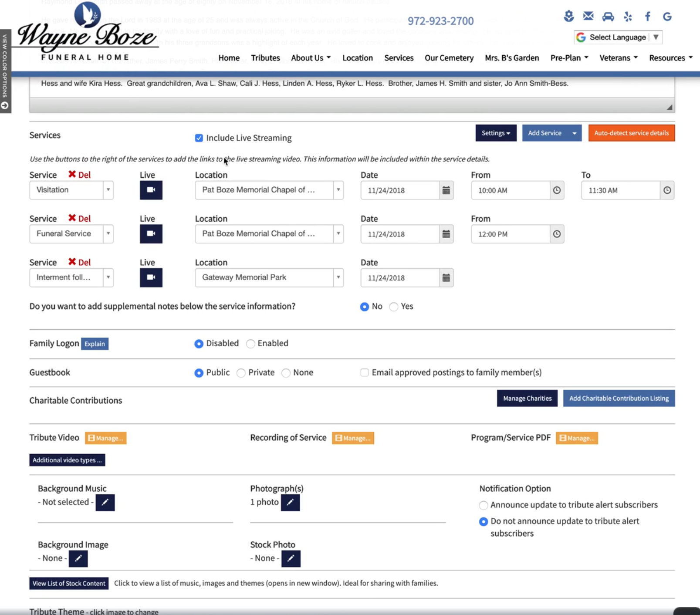Screen dimensions: 700x615
Task: Uncheck Include Live Streaming checkbox
Action: (199, 138)
